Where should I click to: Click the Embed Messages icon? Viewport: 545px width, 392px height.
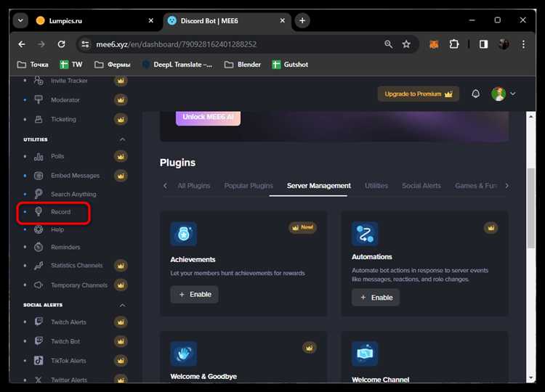click(39, 176)
